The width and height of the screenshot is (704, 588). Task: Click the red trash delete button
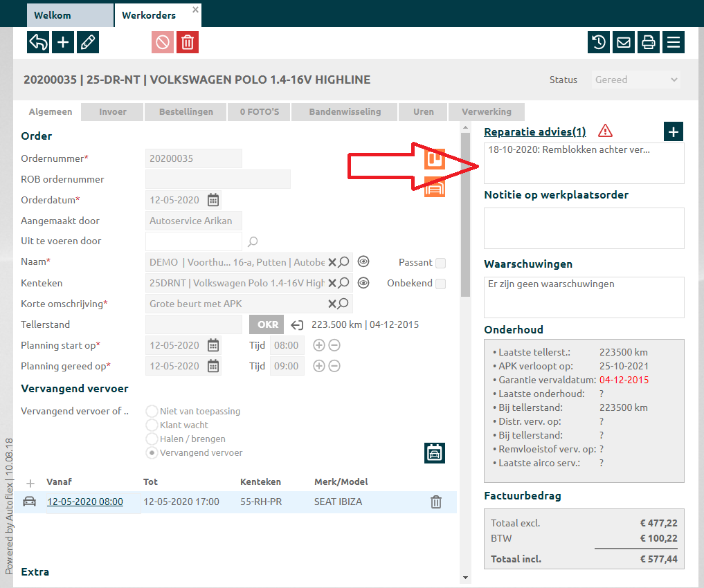point(188,42)
